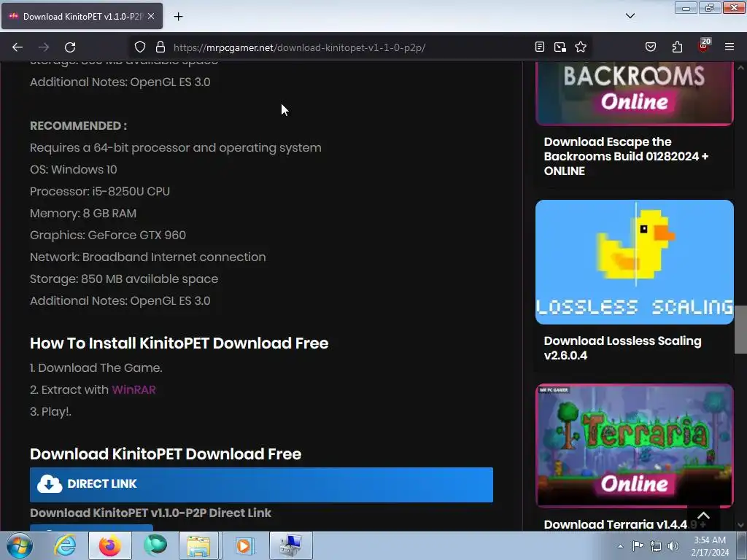Open Download Lossless Scaling v2.6.0.4 link
747x560 pixels.
(x=623, y=348)
